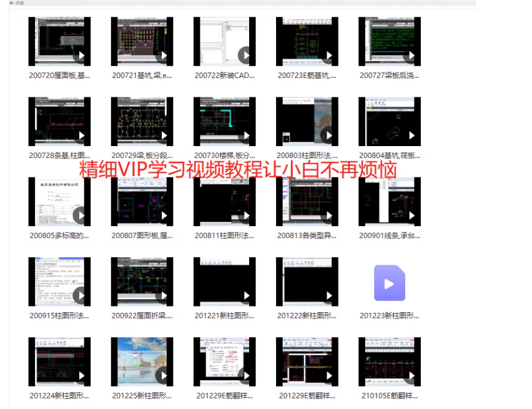Open the 210105E筋翻样 video thumbnail

389,361
